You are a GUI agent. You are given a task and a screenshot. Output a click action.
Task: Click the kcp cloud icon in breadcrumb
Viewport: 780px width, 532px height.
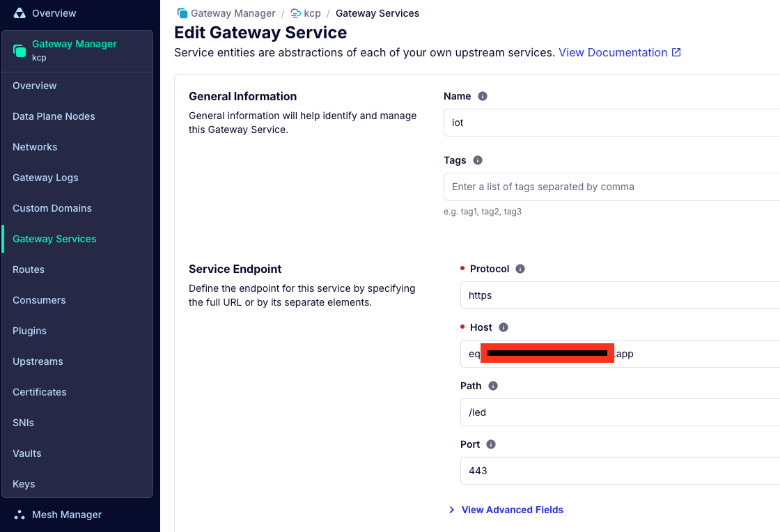tap(295, 13)
